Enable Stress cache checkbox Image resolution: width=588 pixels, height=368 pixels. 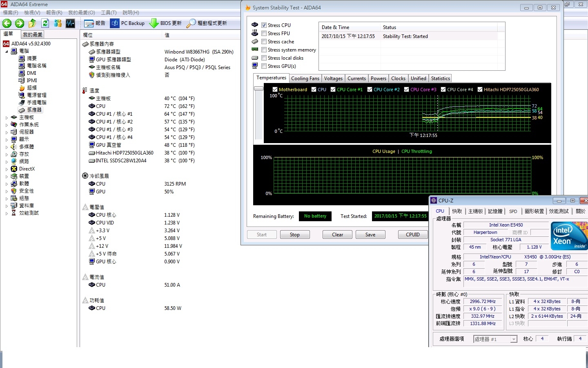264,42
